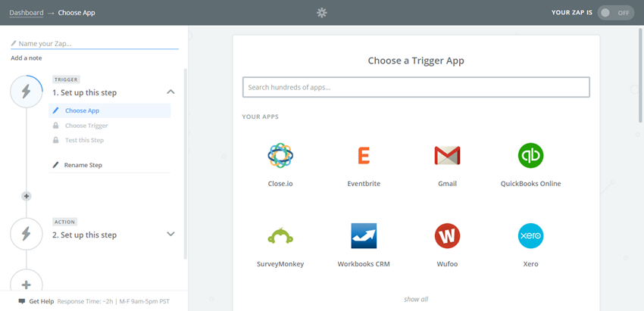This screenshot has height=311, width=644.
Task: Click the Wufoo label text
Action: tap(447, 264)
